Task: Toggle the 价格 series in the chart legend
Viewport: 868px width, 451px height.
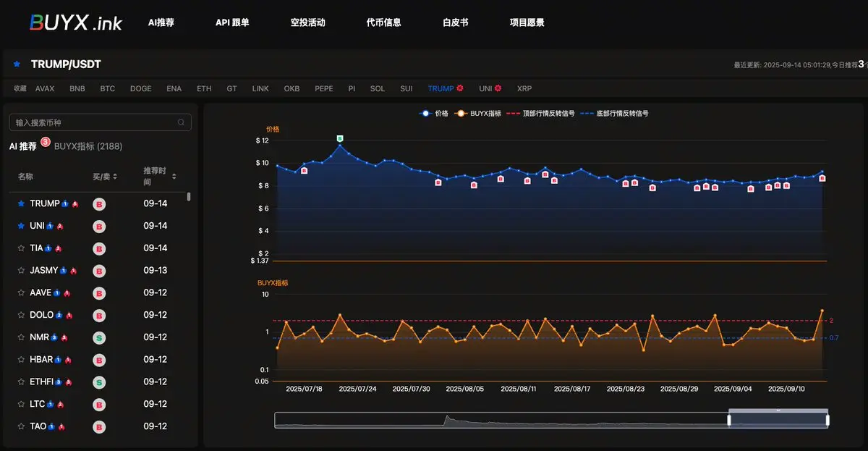Action: click(434, 114)
